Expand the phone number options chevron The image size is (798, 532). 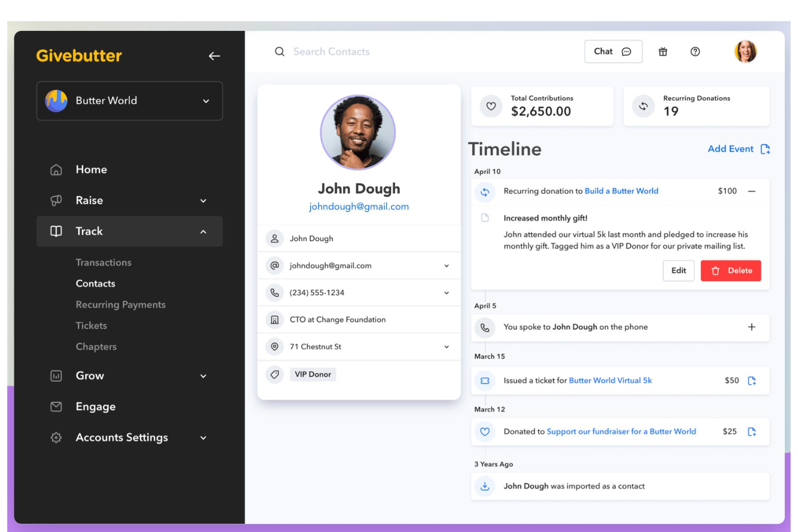(446, 292)
